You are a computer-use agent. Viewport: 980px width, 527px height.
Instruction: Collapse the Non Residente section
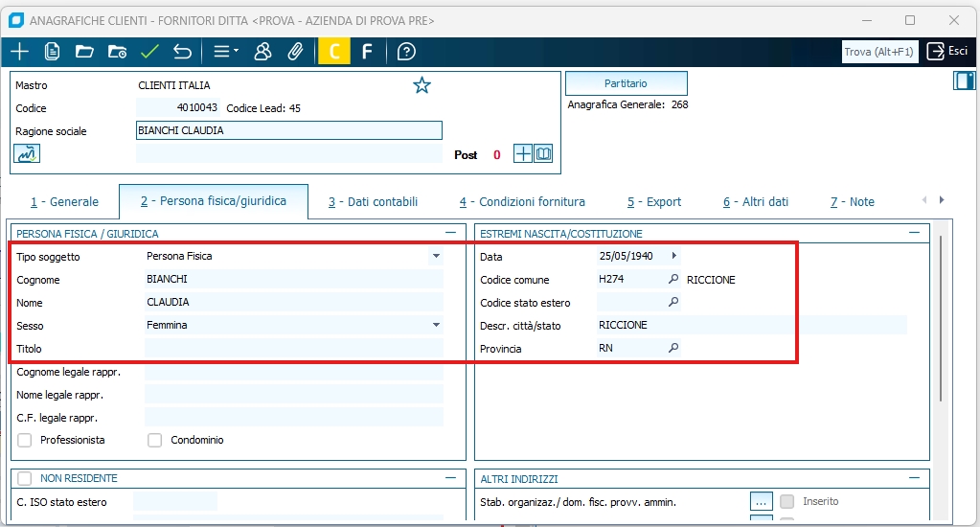[x=450, y=477]
